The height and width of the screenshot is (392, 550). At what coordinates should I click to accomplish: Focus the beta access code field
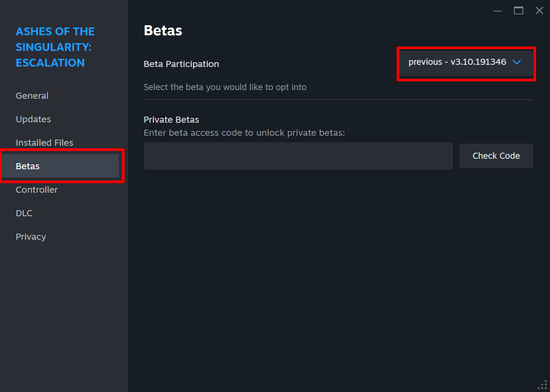298,156
